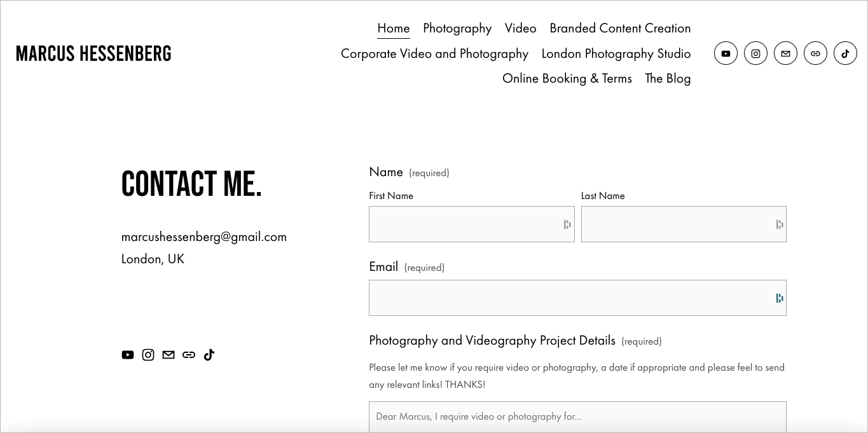
Task: Click inside the First Name field
Action: click(x=471, y=224)
